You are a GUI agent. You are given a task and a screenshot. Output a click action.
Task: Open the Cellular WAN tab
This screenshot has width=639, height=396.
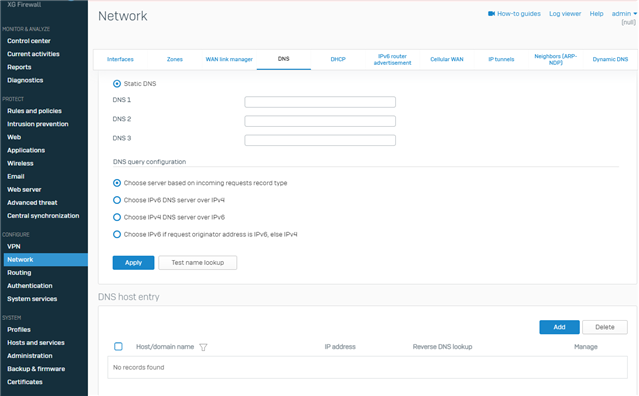point(447,59)
